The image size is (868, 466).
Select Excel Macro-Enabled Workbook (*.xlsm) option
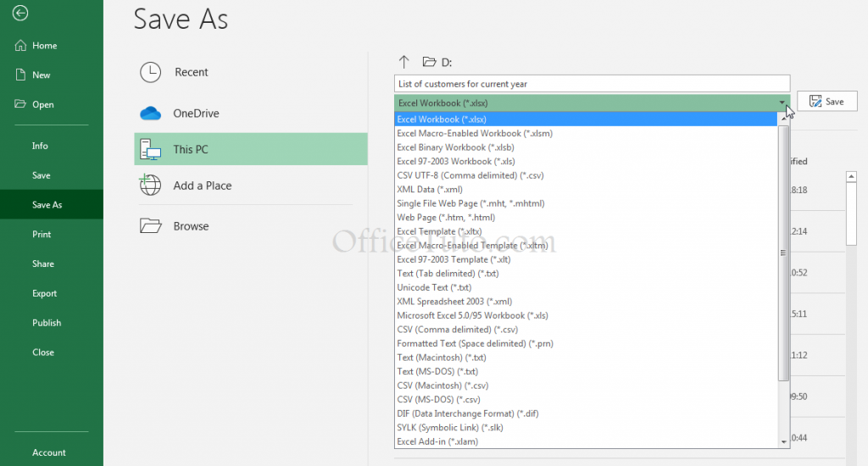click(x=462, y=134)
